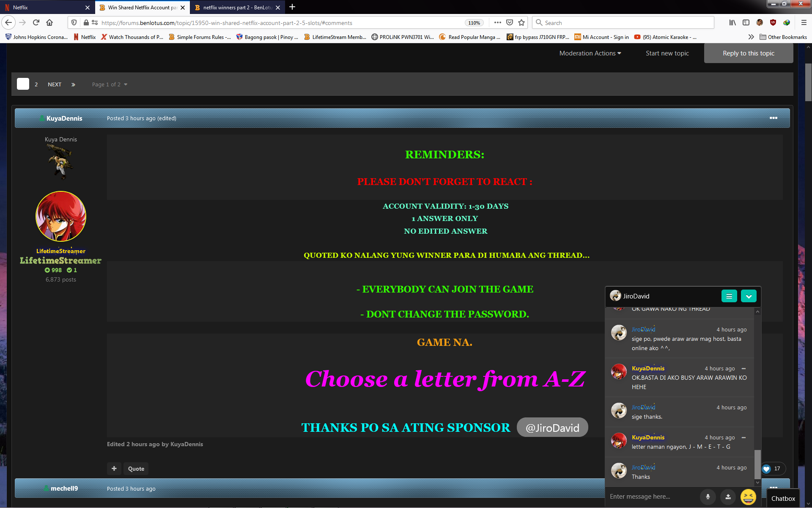Toggle the chatbox collapse arrow
The width and height of the screenshot is (812, 508).
click(749, 295)
